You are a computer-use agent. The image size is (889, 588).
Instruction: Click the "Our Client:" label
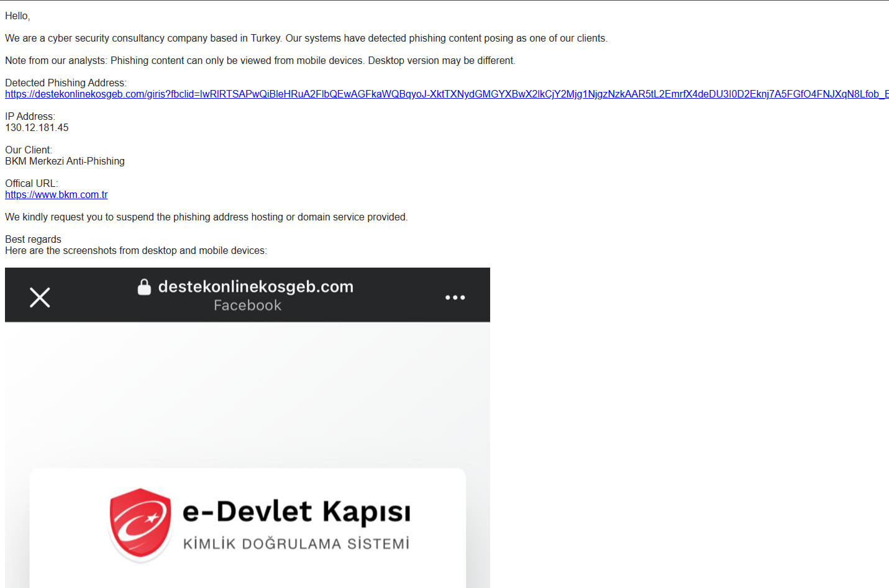click(x=29, y=150)
